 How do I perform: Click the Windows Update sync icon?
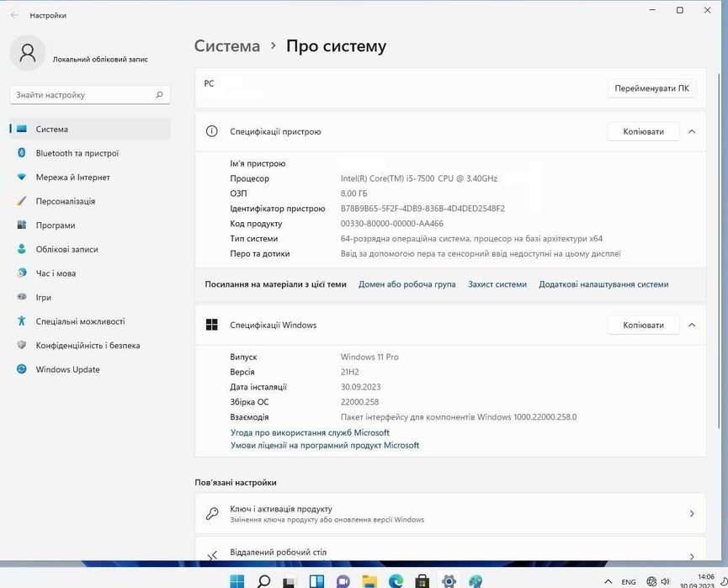[21, 369]
